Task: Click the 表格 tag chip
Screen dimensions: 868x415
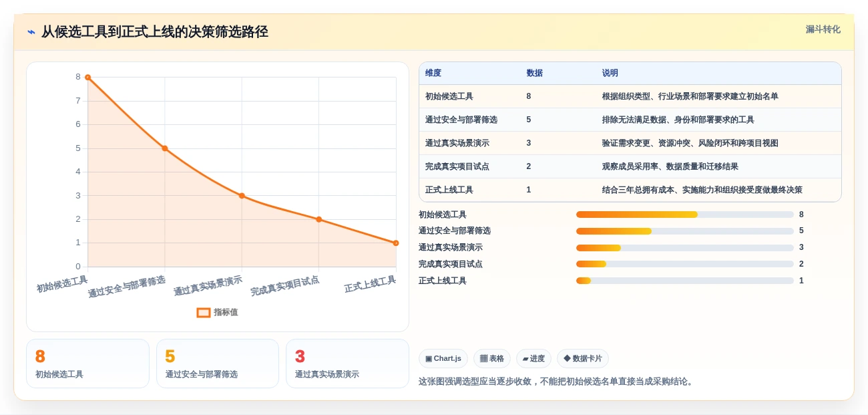Action: [x=492, y=359]
